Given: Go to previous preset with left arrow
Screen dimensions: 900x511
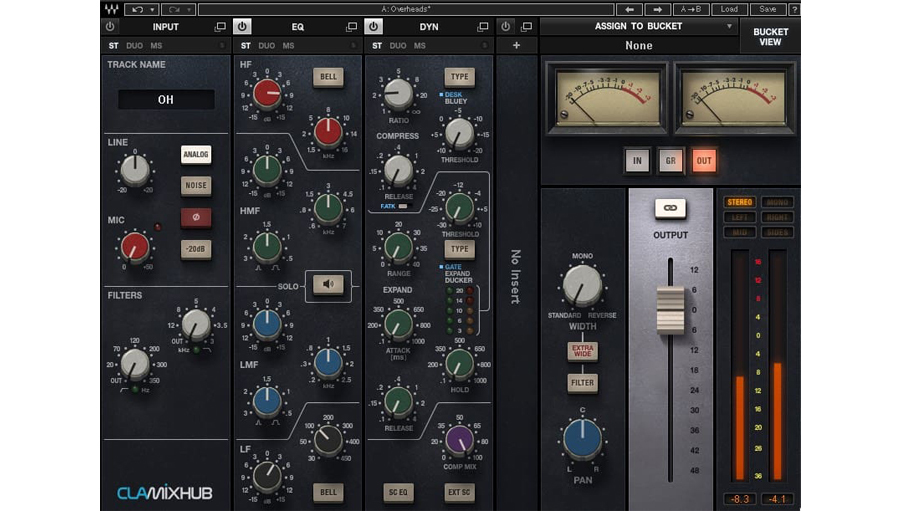Looking at the screenshot, I should (x=630, y=9).
